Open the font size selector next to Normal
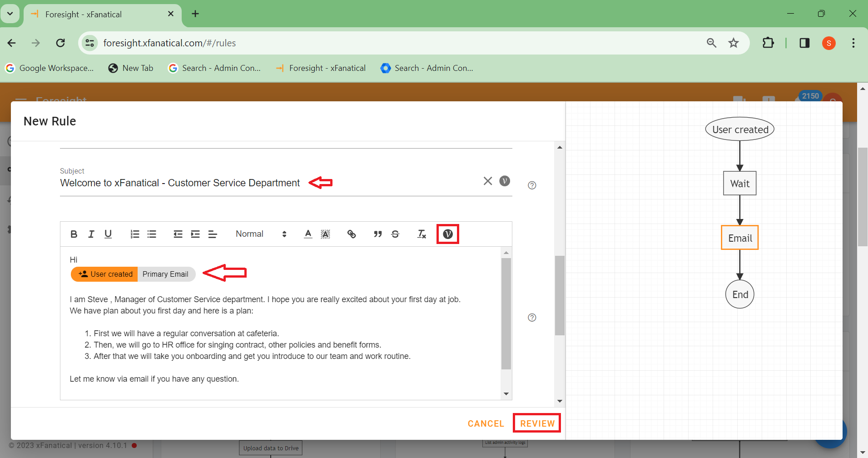Viewport: 868px width, 458px height. pos(284,234)
